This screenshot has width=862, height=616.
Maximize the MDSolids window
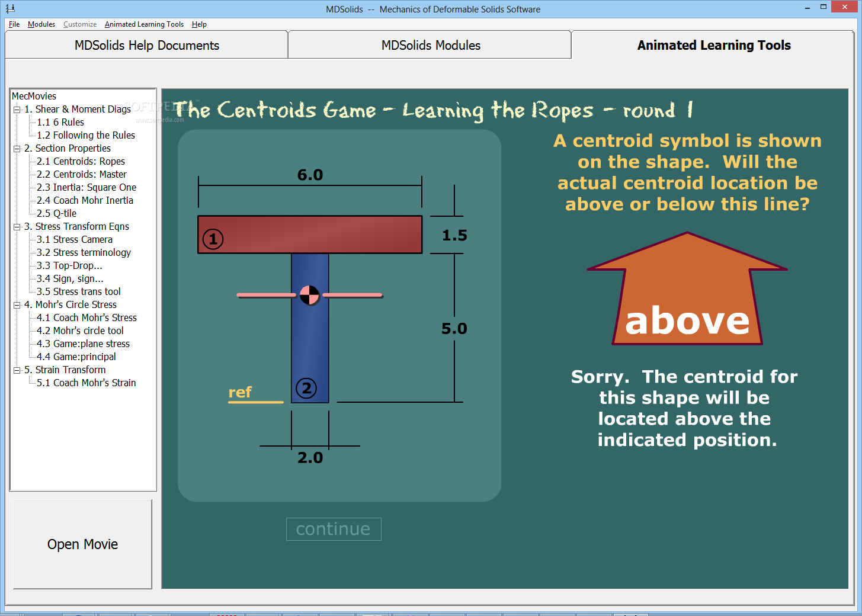click(x=823, y=7)
